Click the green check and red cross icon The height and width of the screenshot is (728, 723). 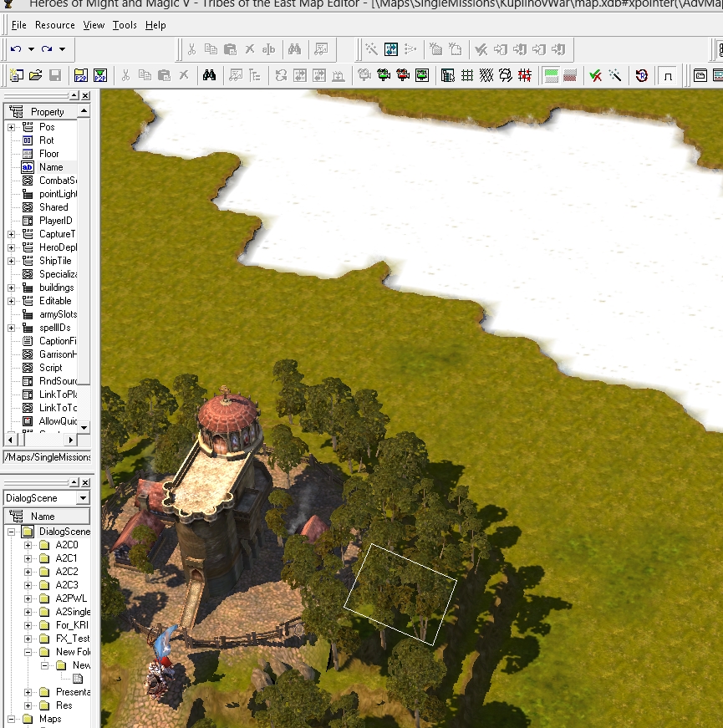595,75
